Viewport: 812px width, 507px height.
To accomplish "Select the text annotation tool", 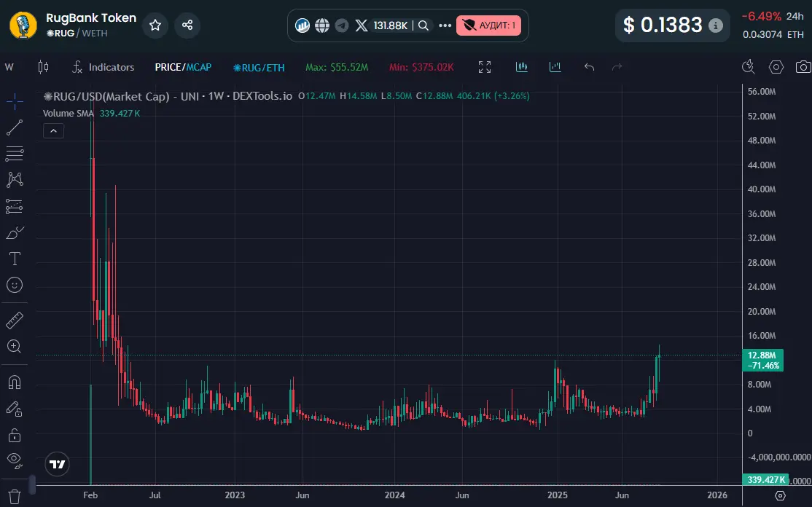I will pos(15,259).
